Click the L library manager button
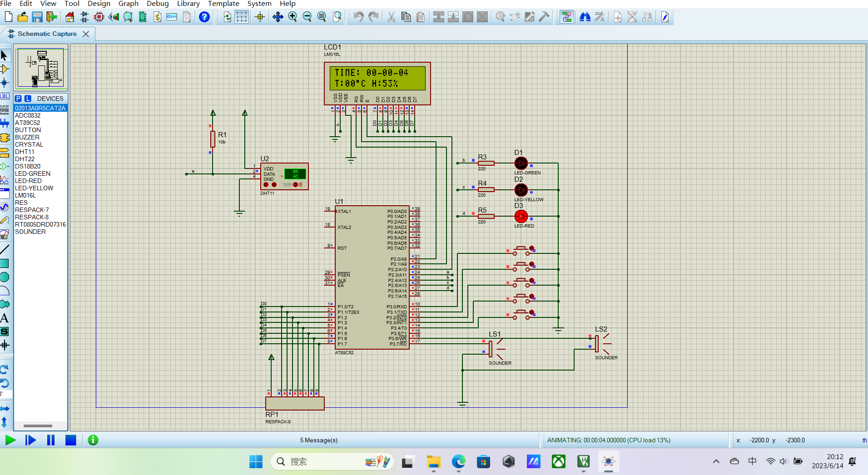The image size is (868, 475). (x=28, y=99)
